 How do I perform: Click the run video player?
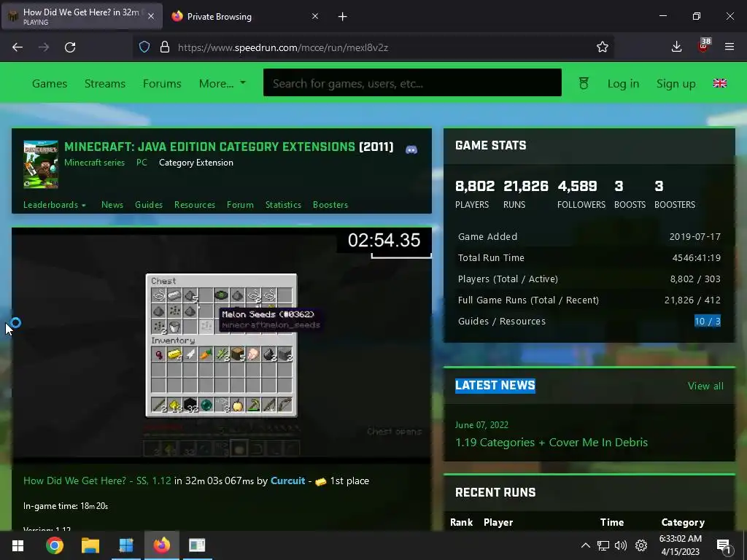[222, 345]
